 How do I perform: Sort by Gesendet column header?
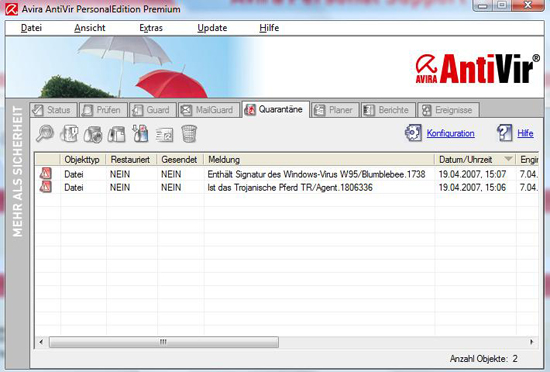tap(180, 160)
